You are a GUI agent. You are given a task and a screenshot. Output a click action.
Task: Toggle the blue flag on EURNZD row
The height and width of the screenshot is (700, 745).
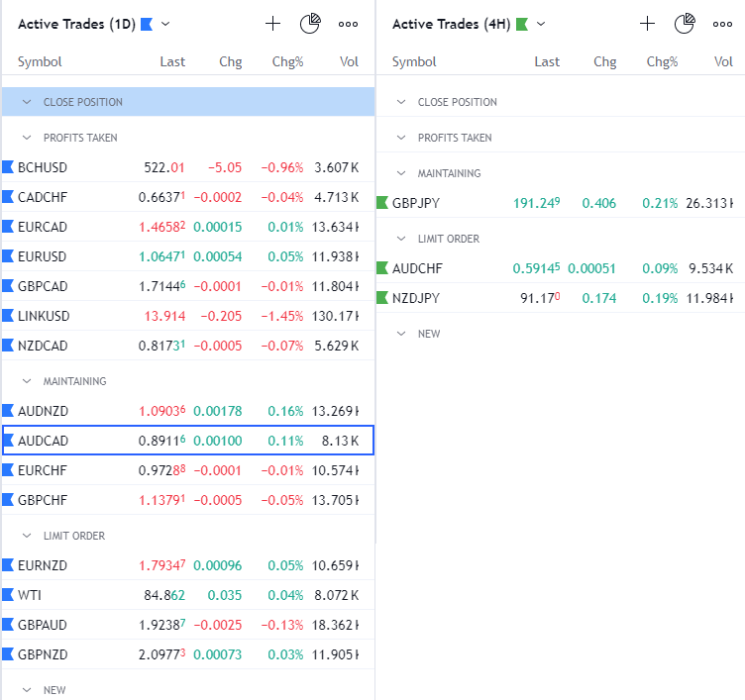pos(8,565)
